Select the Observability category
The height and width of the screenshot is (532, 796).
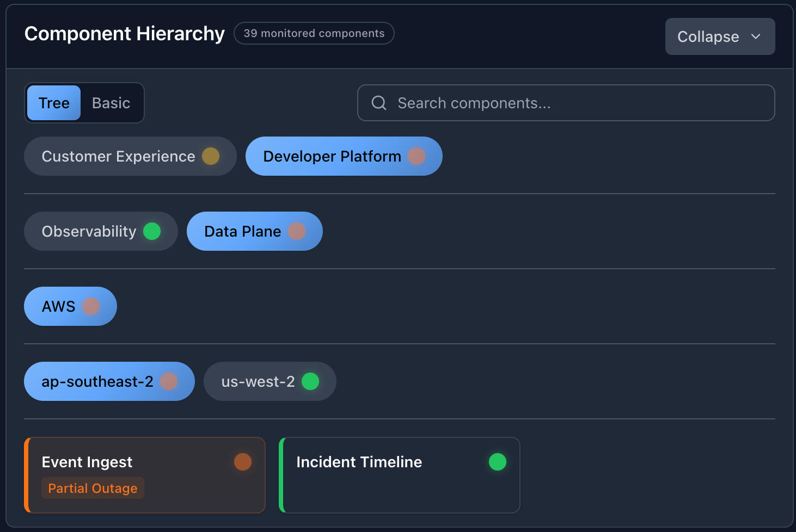click(89, 231)
